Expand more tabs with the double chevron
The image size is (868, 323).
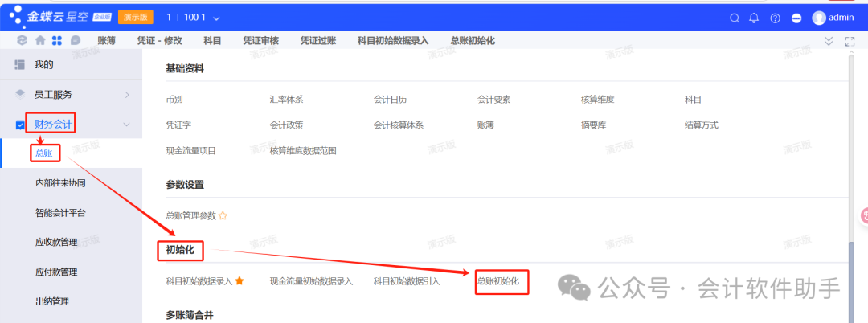(829, 40)
